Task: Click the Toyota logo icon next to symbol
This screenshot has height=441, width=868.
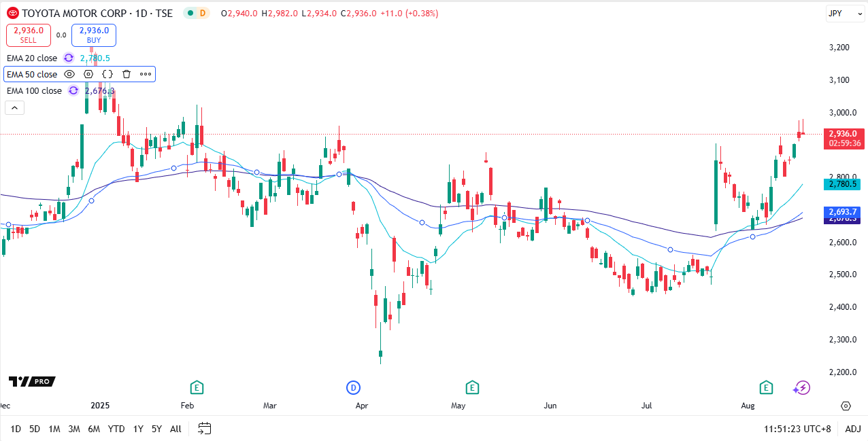Action: coord(13,13)
